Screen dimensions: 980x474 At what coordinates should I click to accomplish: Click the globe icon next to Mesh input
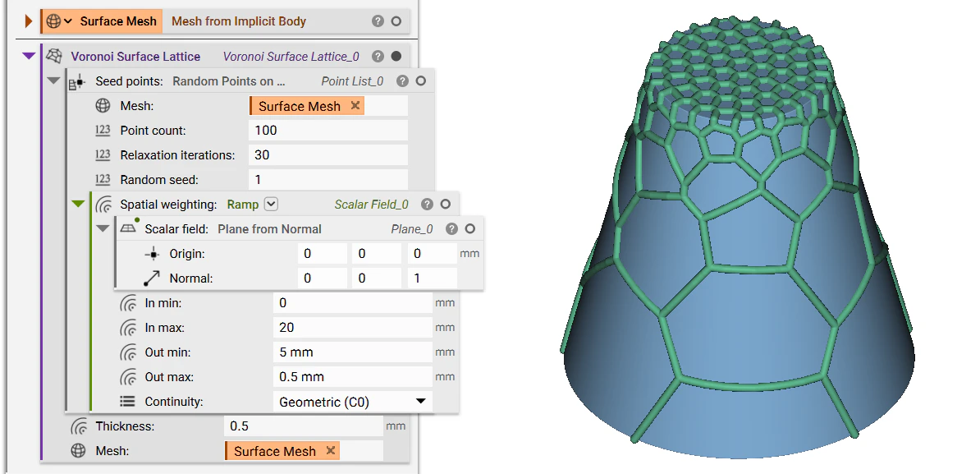pyautogui.click(x=103, y=105)
